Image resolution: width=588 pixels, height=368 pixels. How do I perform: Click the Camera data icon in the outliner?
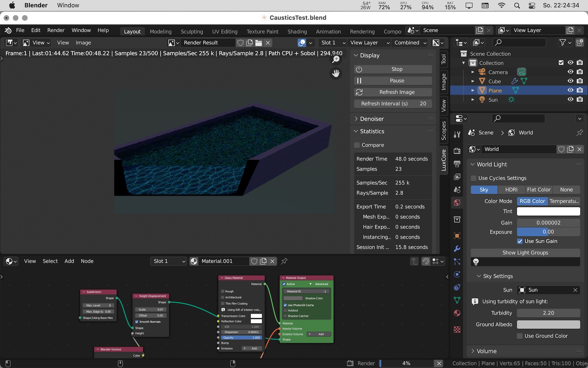[521, 72]
